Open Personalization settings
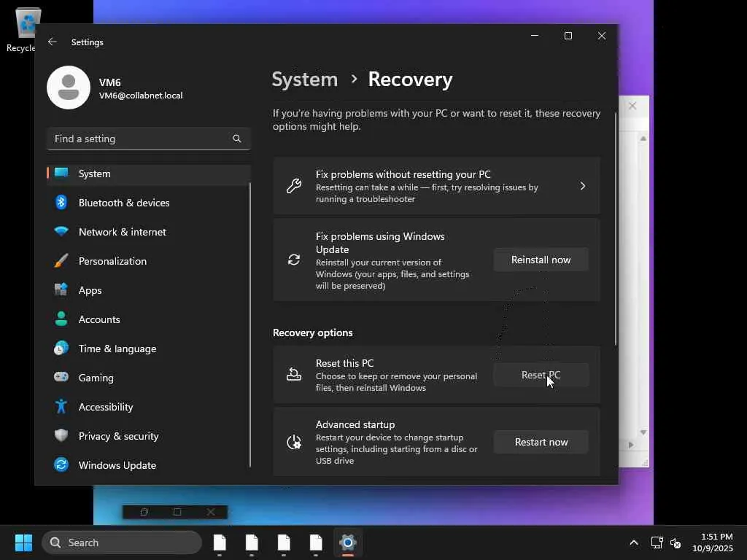 tap(149, 261)
